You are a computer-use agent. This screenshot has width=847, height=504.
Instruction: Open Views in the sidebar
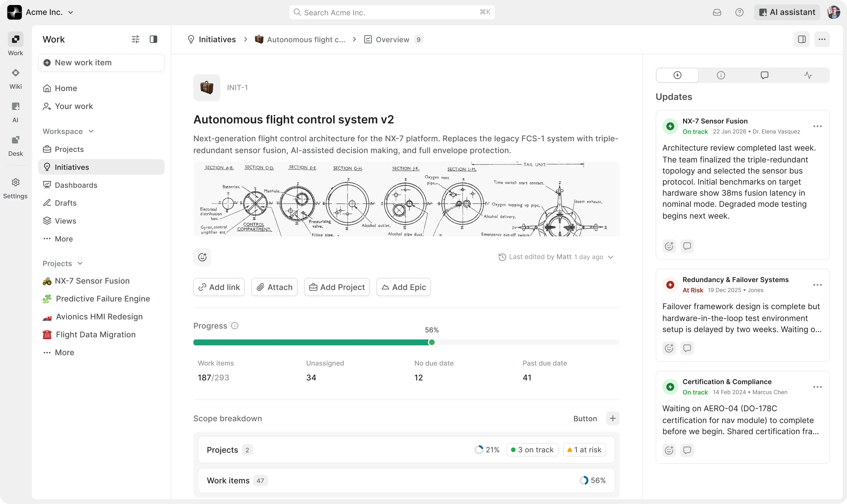(x=101, y=221)
